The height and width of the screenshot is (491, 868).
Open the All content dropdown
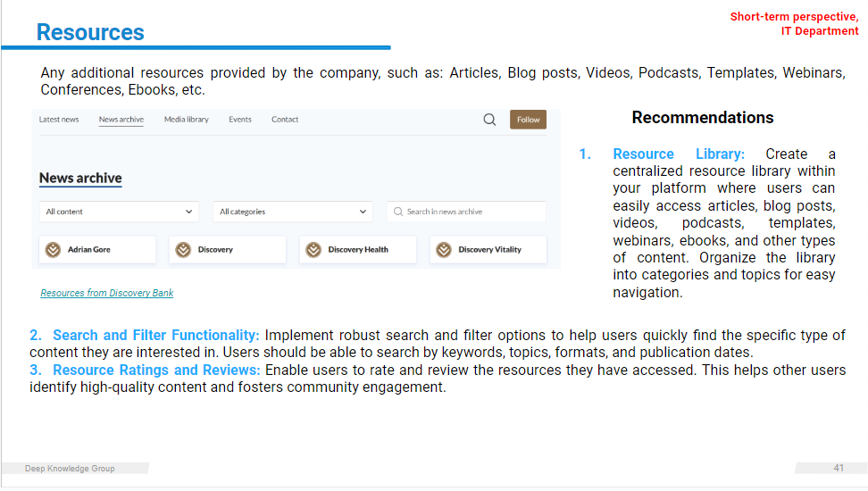(x=119, y=212)
